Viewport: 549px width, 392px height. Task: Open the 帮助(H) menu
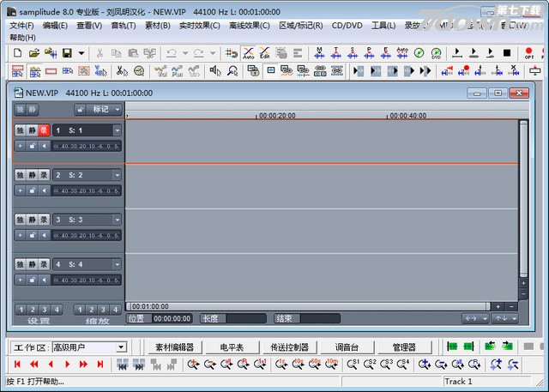point(23,38)
